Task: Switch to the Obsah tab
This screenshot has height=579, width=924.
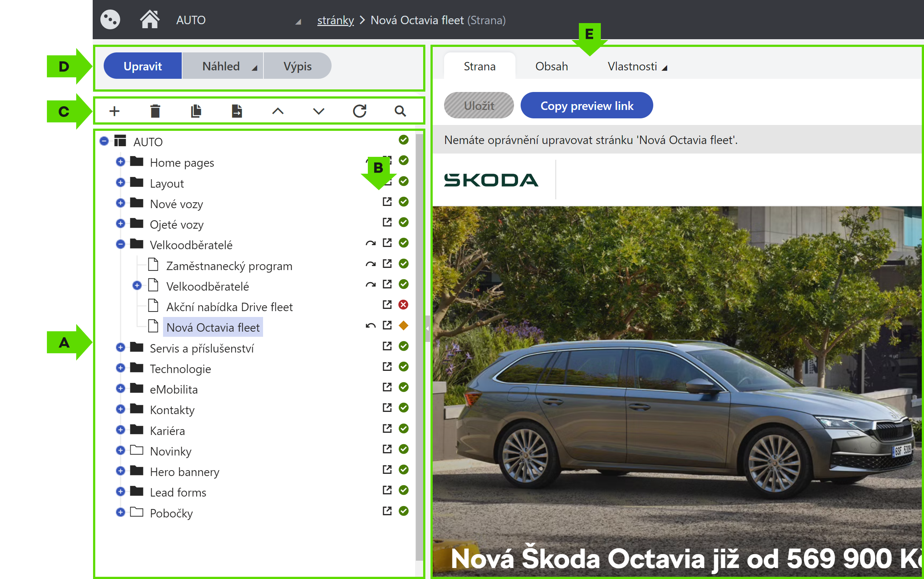Action: 551,66
